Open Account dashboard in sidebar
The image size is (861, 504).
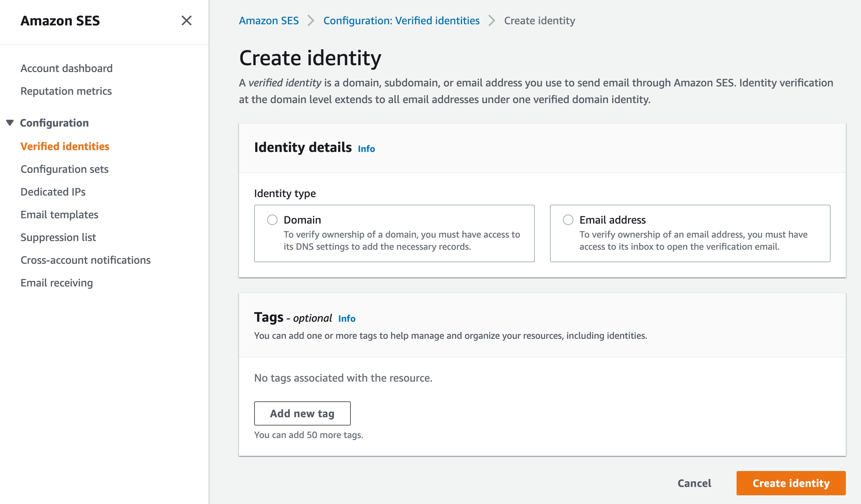(66, 68)
